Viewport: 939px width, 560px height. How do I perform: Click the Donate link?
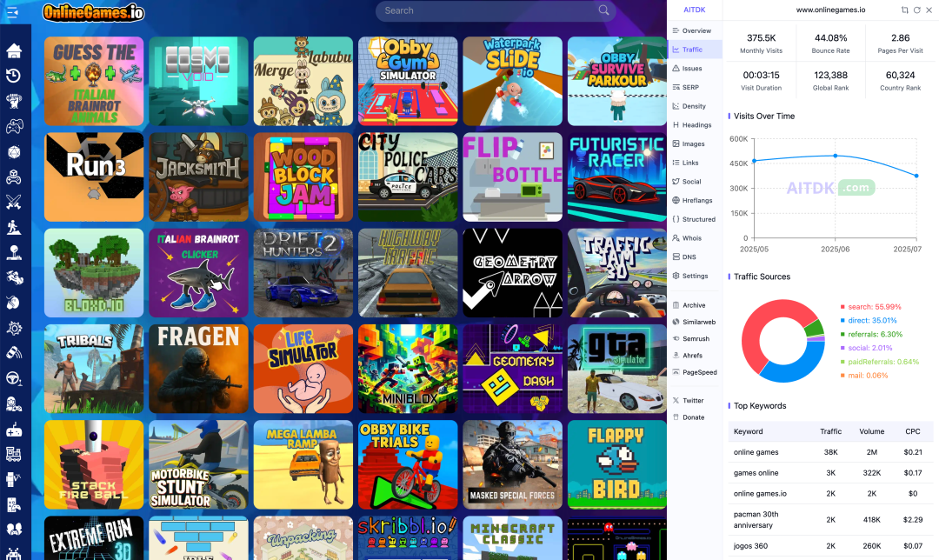click(x=691, y=417)
